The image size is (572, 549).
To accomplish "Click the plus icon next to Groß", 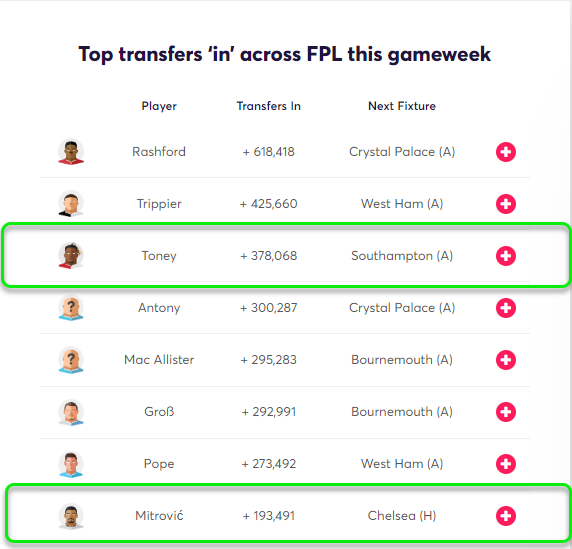I will pyautogui.click(x=506, y=412).
